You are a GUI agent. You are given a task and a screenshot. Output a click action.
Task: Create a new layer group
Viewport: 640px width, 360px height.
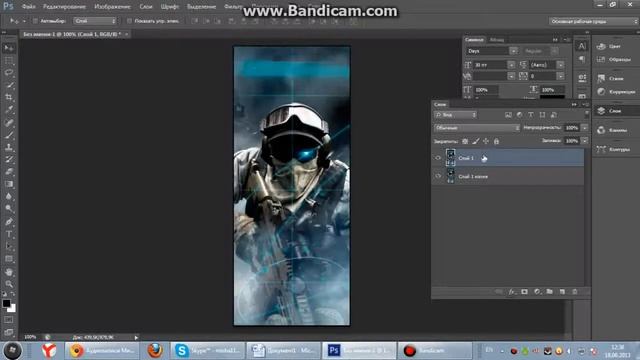click(x=550, y=292)
